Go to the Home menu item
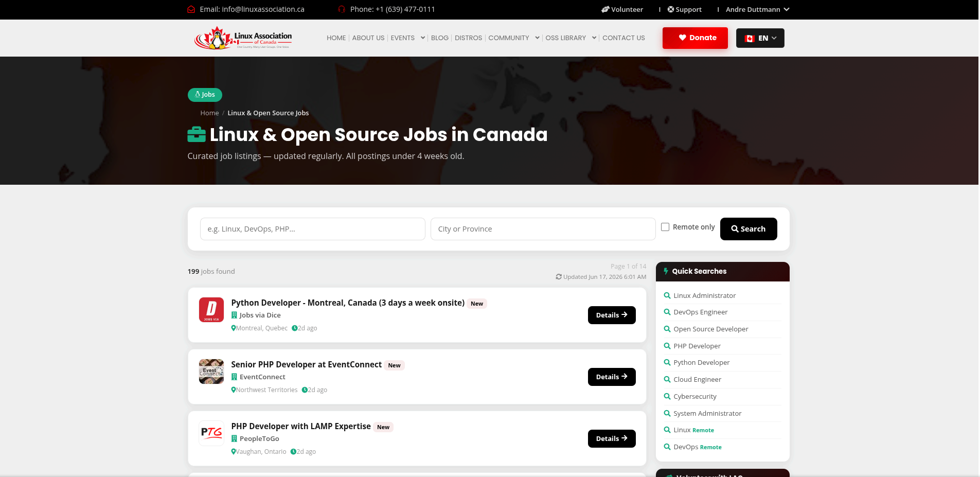 pos(336,38)
